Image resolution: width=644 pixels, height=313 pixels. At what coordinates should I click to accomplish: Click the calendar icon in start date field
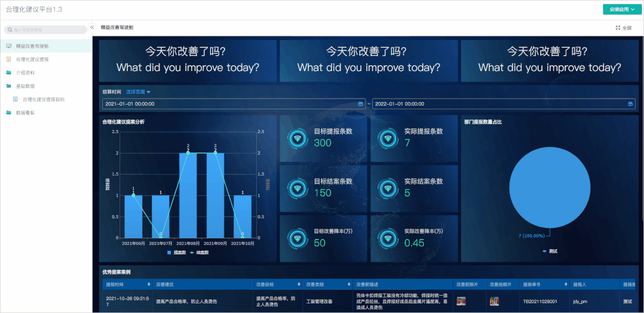[x=360, y=104]
